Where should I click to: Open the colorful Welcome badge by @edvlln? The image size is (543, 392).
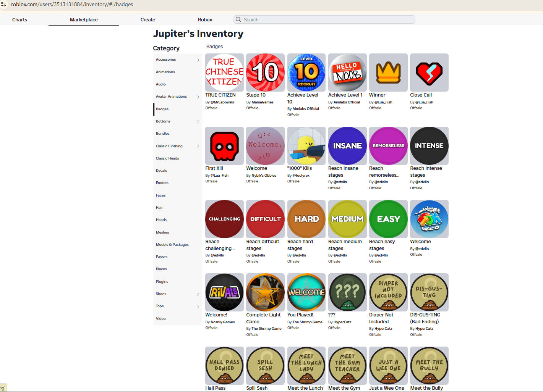tap(429, 219)
